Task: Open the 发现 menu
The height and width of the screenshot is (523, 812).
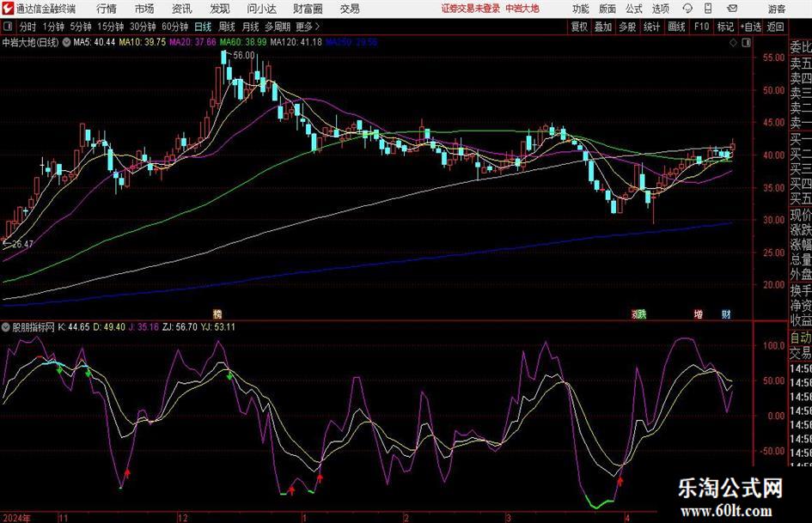Action: pyautogui.click(x=220, y=9)
